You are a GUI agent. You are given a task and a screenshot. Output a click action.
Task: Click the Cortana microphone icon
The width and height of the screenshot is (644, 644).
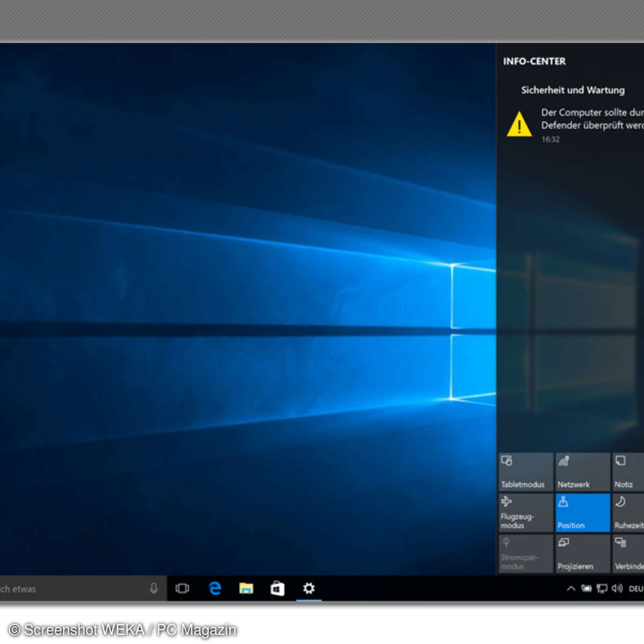(x=153, y=589)
